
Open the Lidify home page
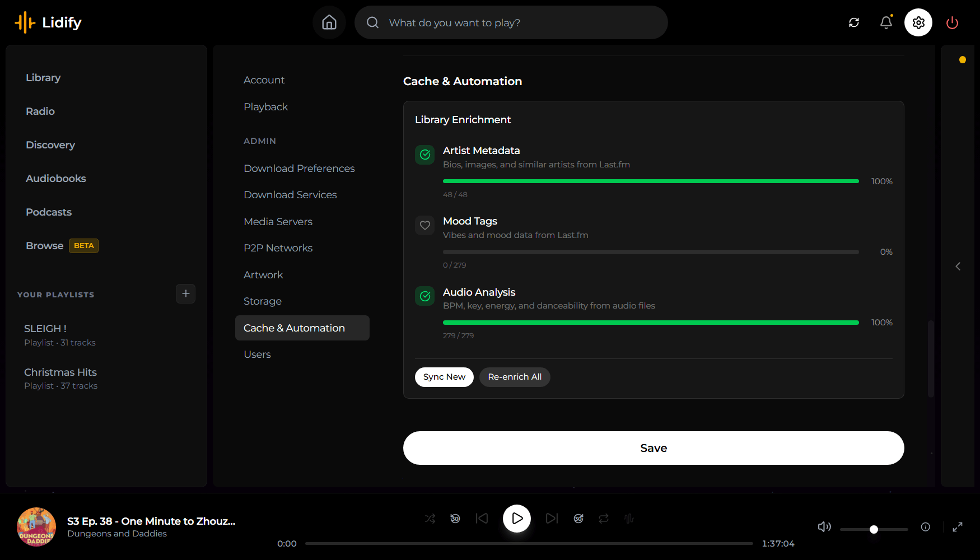click(329, 22)
